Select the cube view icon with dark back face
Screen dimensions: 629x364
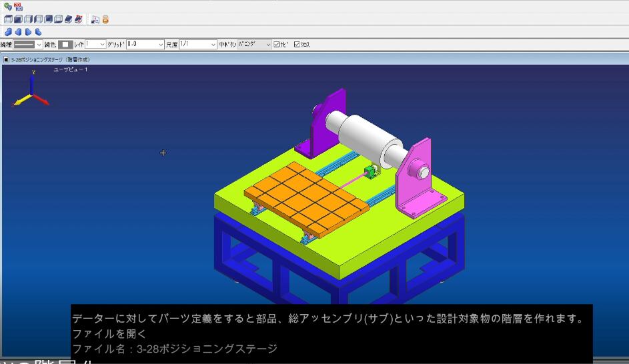(48, 19)
